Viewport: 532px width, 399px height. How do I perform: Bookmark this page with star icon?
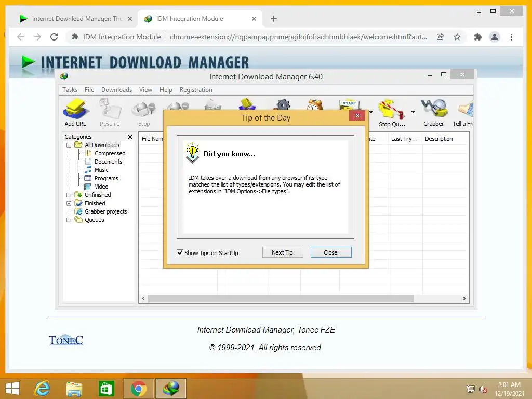coord(457,37)
